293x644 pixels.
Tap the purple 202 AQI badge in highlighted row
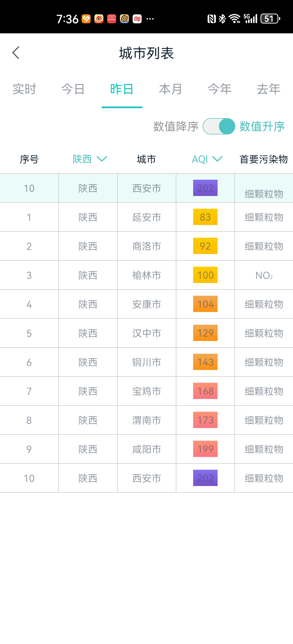pyautogui.click(x=205, y=188)
